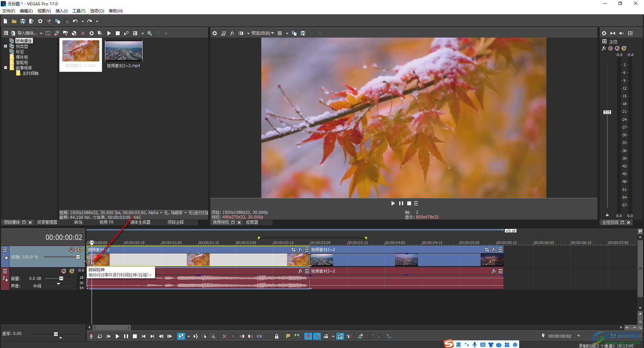Click 导入媒体 to import media
The height and width of the screenshot is (348, 644).
click(23, 33)
